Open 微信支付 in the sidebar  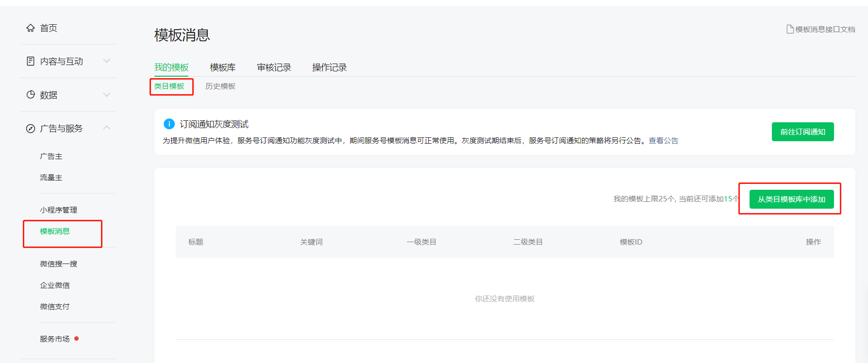55,307
